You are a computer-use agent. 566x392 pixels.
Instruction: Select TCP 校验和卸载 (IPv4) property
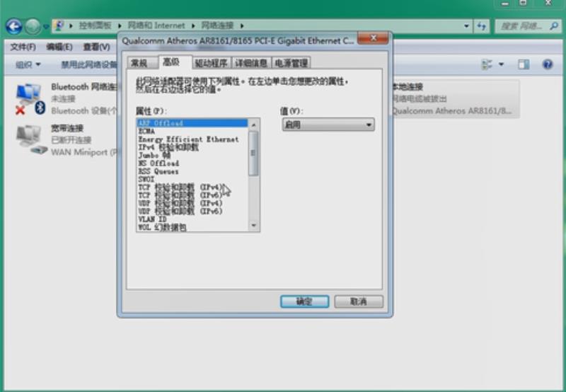[192, 188]
